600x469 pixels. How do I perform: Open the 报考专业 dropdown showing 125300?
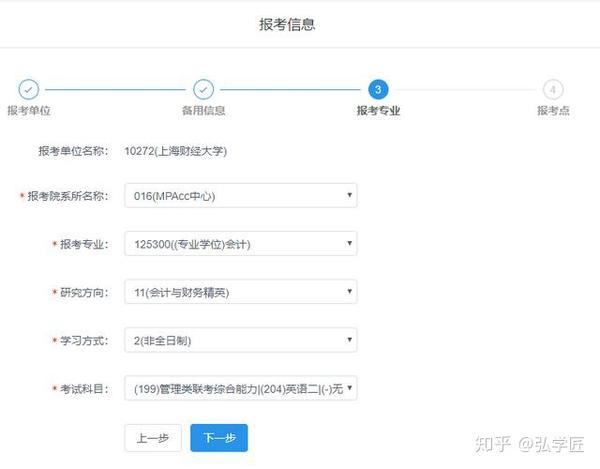tap(241, 244)
